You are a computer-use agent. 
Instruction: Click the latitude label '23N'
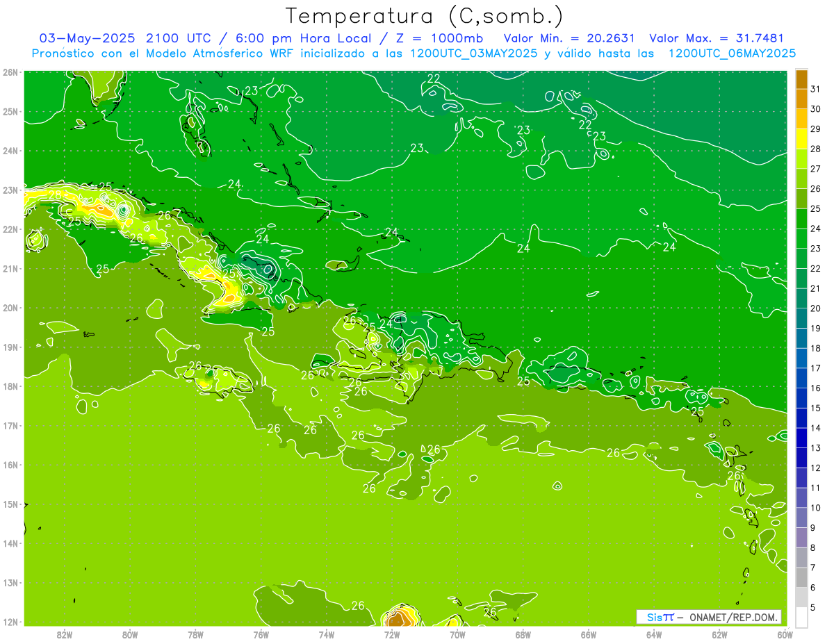point(10,190)
